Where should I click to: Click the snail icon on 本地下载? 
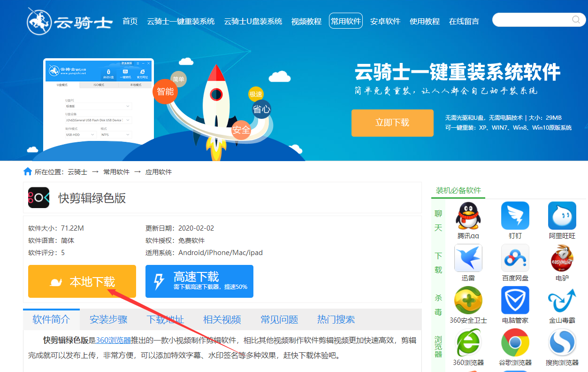(x=56, y=282)
